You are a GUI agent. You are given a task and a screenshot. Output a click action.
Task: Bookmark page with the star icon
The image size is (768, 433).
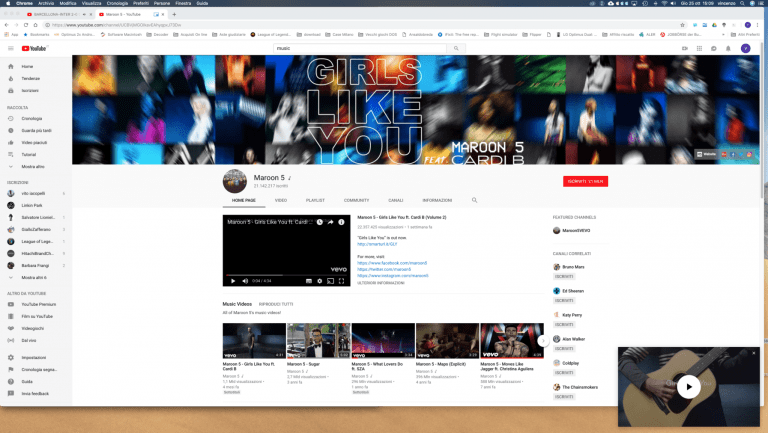(x=682, y=25)
